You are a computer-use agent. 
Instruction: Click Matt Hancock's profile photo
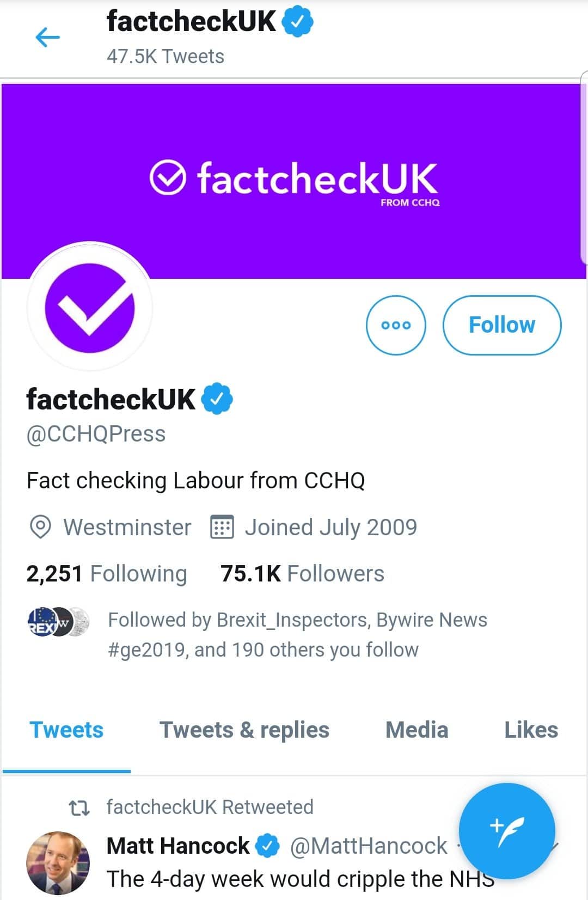click(57, 860)
